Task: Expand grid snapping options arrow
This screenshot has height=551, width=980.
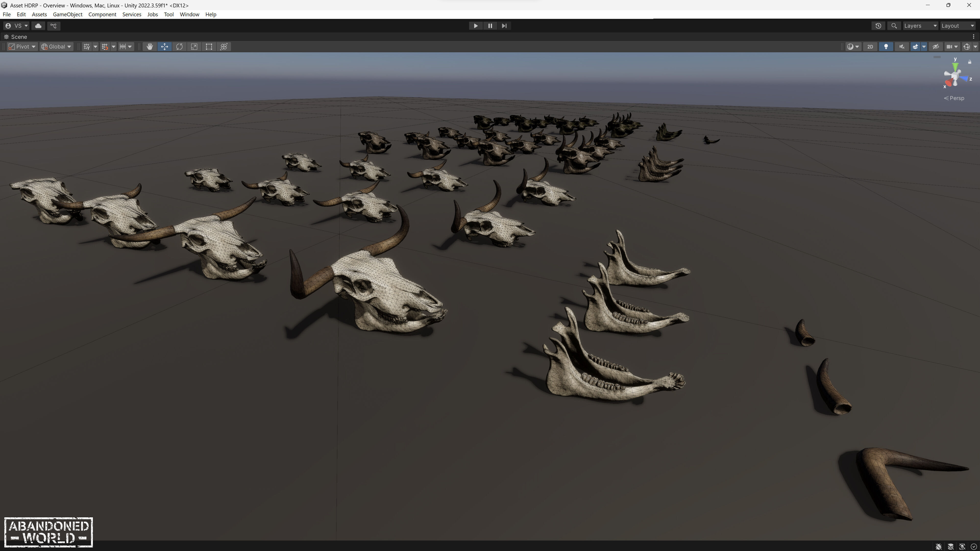Action: (x=113, y=46)
